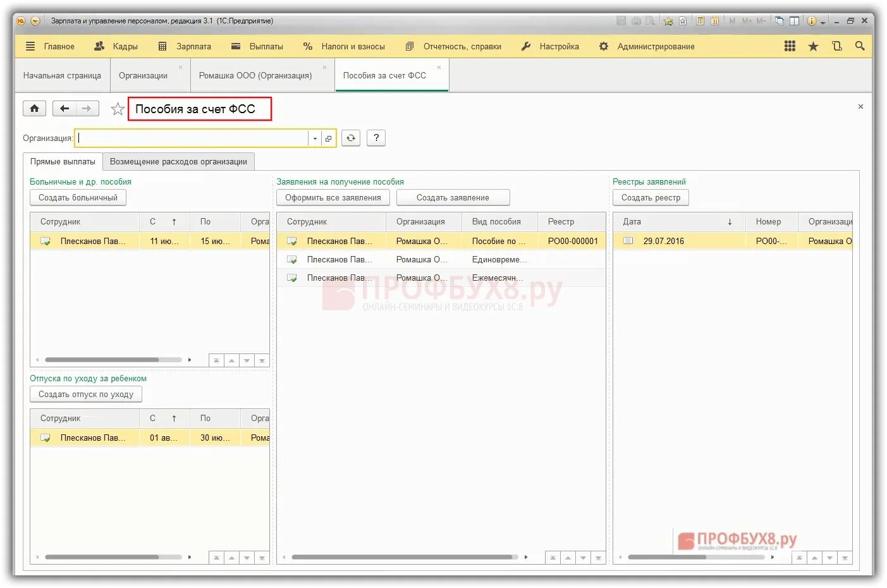Toggle sort order on the 'С' column
The image size is (887, 588).
(164, 221)
